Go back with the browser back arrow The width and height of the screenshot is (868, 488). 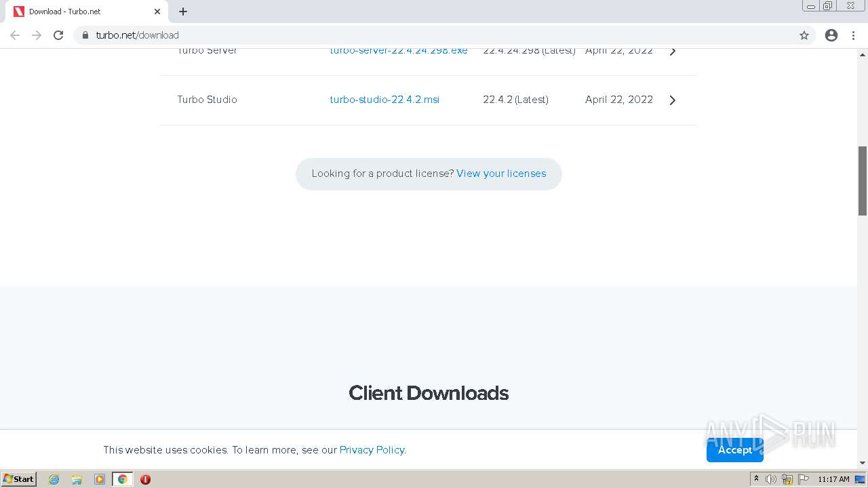[x=15, y=35]
